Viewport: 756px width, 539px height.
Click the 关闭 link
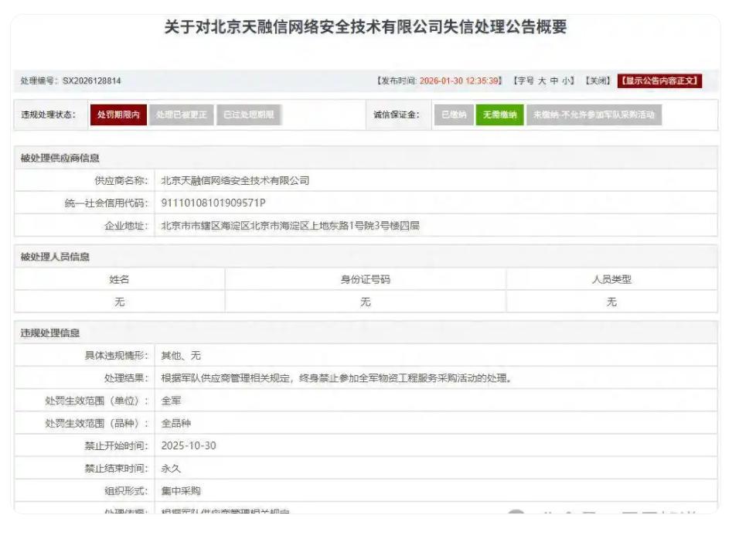(598, 80)
